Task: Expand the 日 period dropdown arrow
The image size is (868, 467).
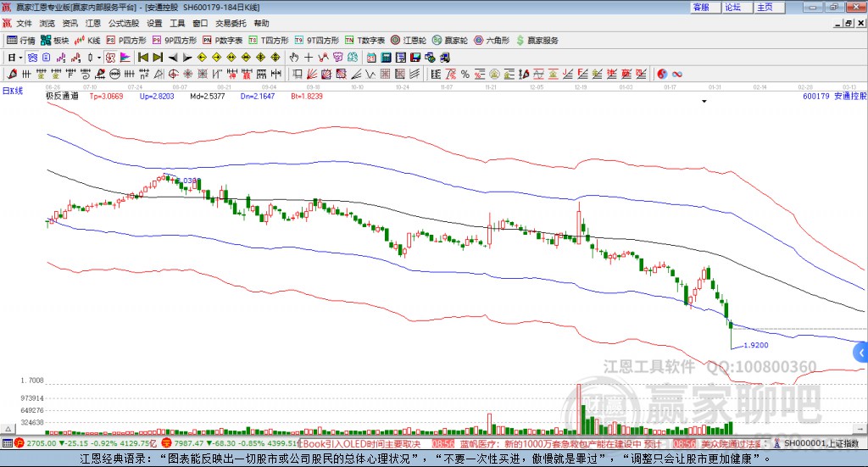Action: pos(20,58)
